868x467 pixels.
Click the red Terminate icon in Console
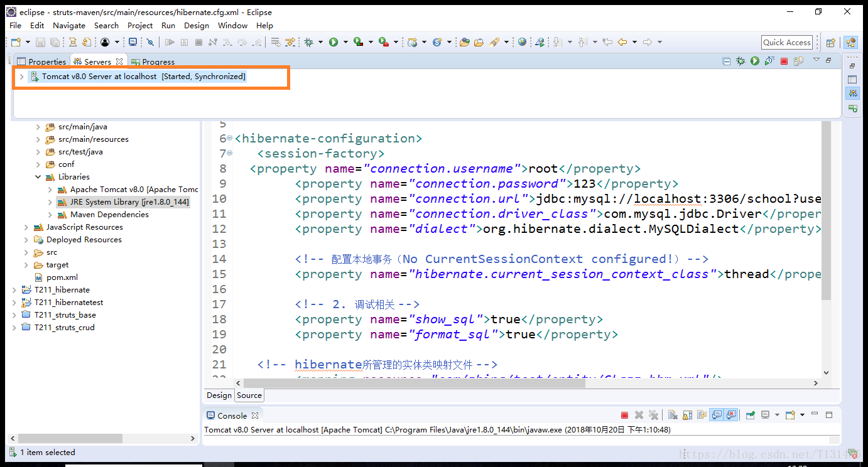click(624, 415)
